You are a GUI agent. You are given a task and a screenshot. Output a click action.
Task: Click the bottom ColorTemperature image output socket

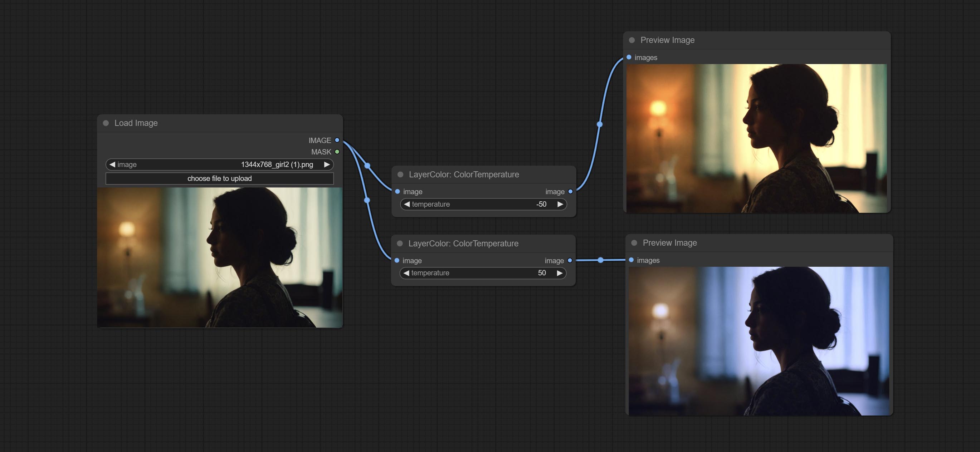(570, 260)
